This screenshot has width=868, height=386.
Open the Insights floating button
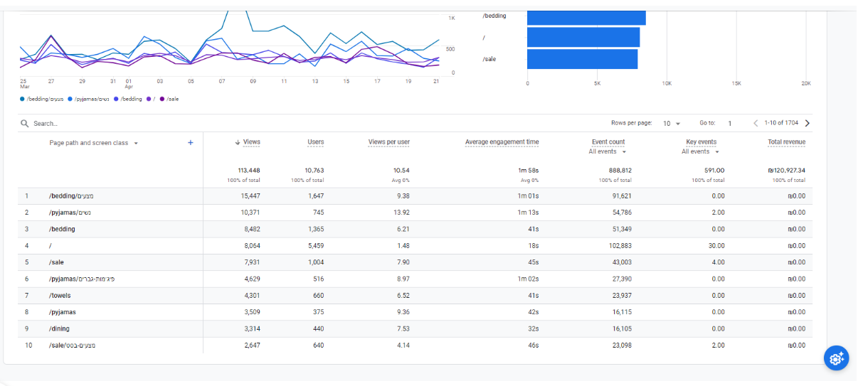(837, 358)
